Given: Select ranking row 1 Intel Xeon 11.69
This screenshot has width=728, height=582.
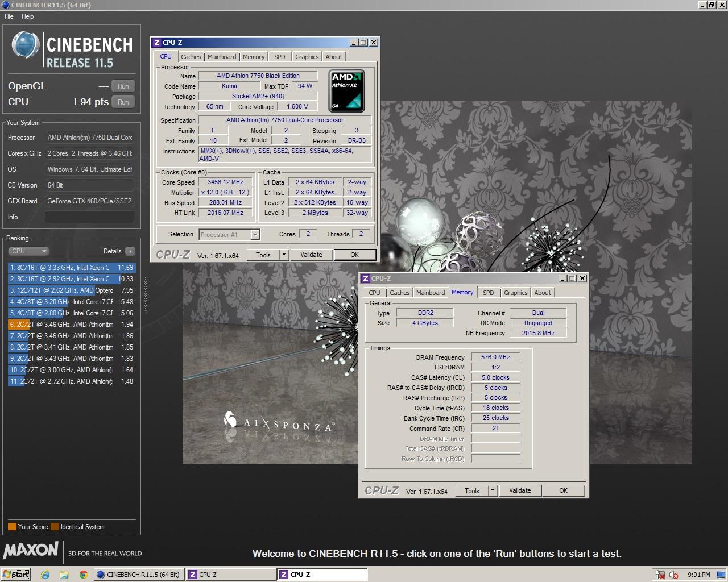Looking at the screenshot, I should [x=72, y=268].
